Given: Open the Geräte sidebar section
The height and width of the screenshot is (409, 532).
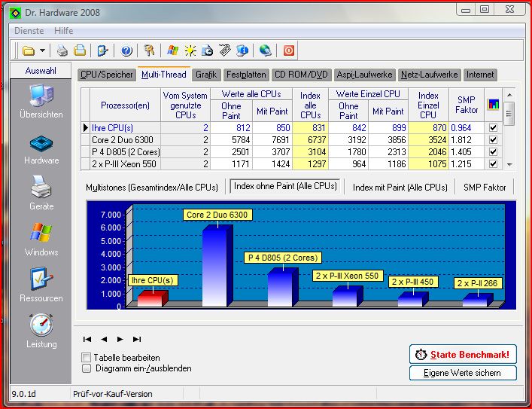Looking at the screenshot, I should click(41, 193).
